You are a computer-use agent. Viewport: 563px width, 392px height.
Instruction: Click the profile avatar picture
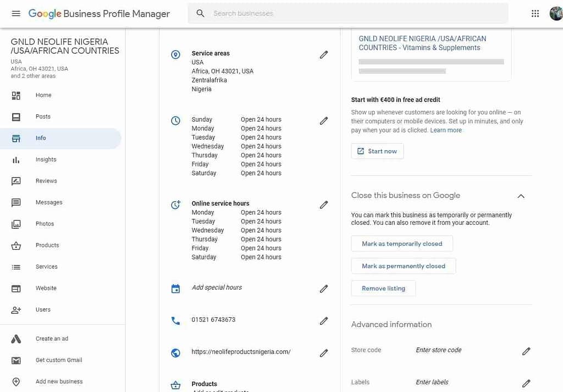pyautogui.click(x=555, y=13)
